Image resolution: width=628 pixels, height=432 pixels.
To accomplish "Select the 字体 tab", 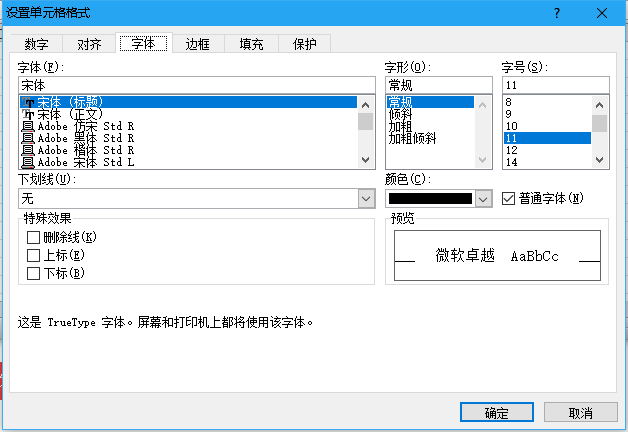I will 143,43.
